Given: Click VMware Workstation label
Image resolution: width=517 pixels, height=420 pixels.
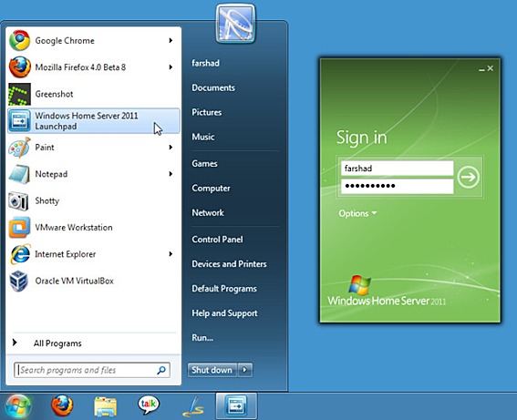Looking at the screenshot, I should coord(74,228).
